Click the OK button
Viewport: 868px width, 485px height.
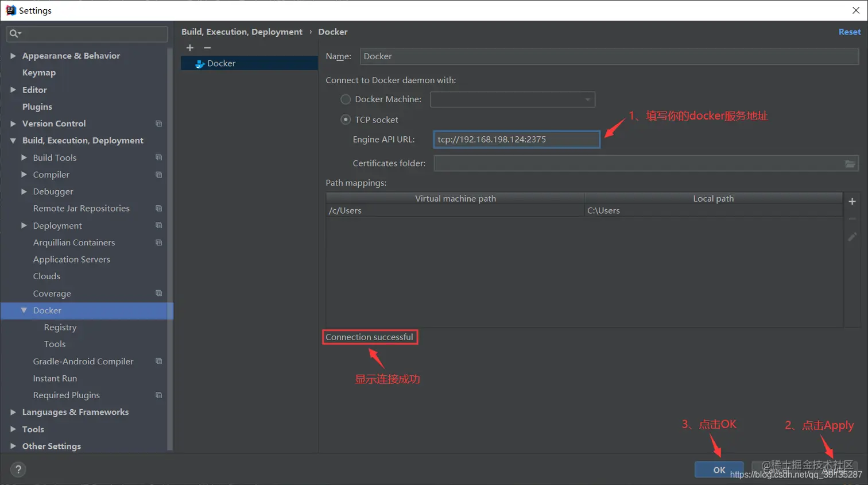tap(719, 469)
